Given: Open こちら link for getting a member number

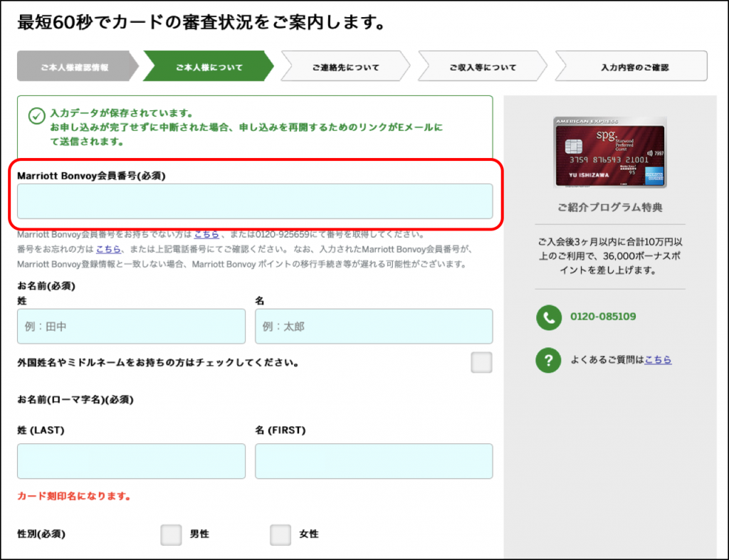Looking at the screenshot, I should pyautogui.click(x=206, y=234).
